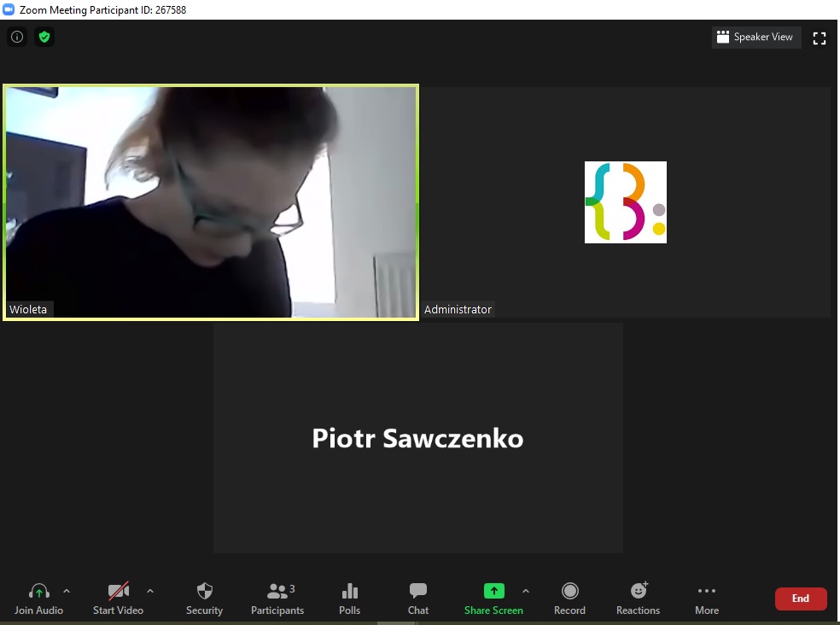Expand the audio options arrow
The image size is (840, 625).
[67, 591]
